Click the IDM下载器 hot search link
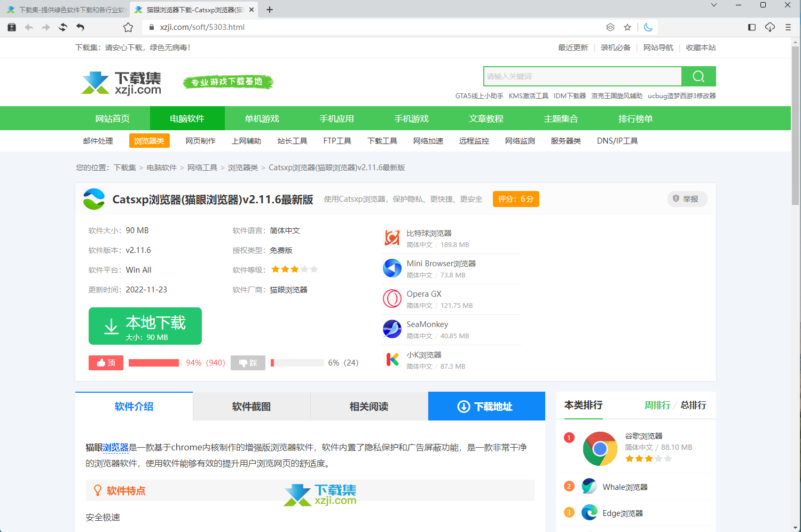The width and height of the screenshot is (801, 532). tap(570, 96)
